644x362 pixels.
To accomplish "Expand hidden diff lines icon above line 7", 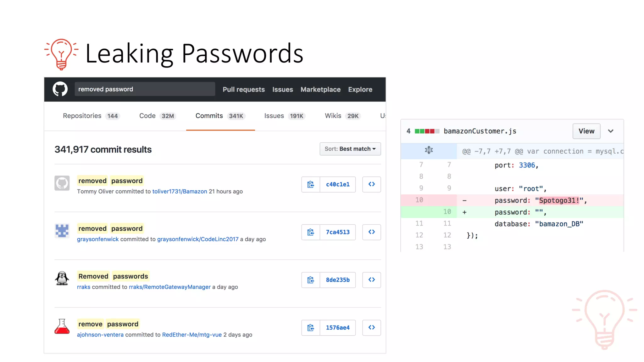I will (x=429, y=150).
